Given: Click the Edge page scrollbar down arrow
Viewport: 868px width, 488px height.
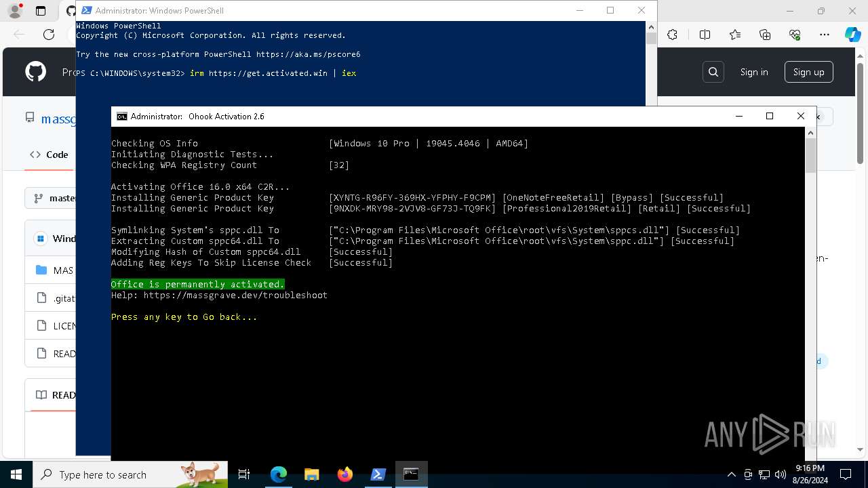Looking at the screenshot, I should tap(861, 449).
